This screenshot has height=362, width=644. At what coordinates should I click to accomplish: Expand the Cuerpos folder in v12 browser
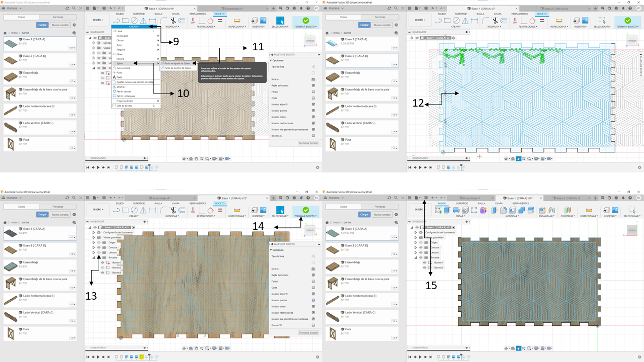tap(94, 247)
